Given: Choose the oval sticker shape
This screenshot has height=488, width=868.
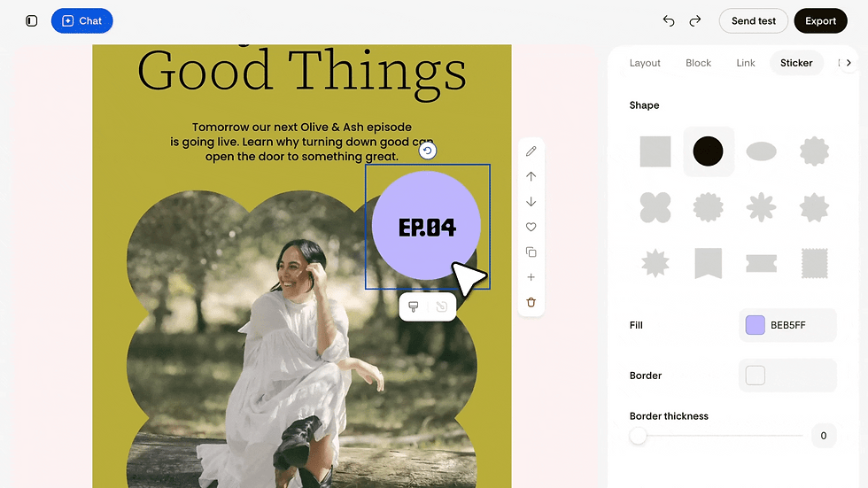Looking at the screenshot, I should 761,151.
